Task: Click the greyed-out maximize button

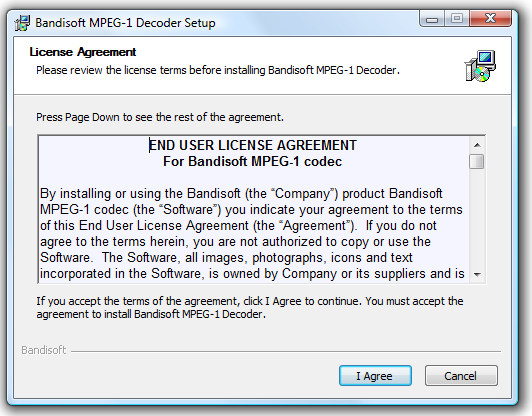Action: (457, 18)
